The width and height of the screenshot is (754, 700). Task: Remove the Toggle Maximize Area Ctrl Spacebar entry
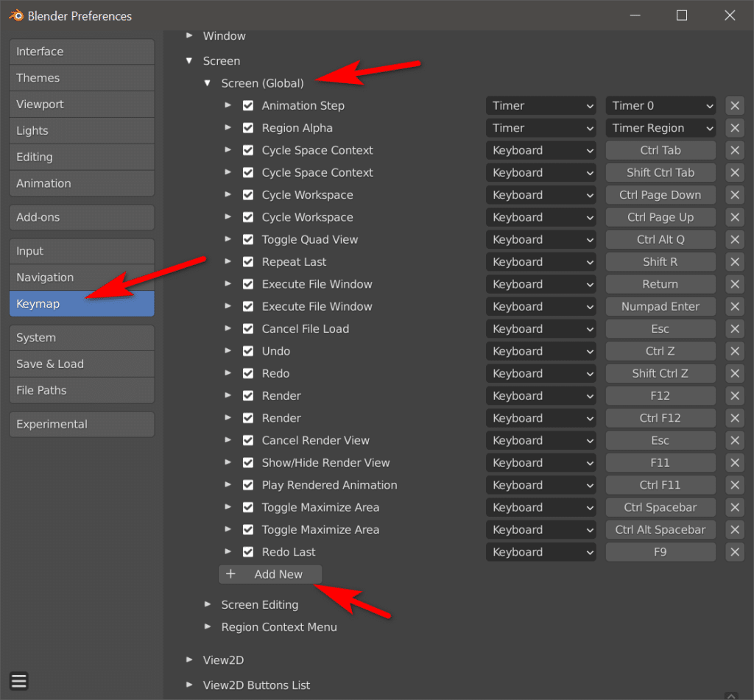(735, 507)
